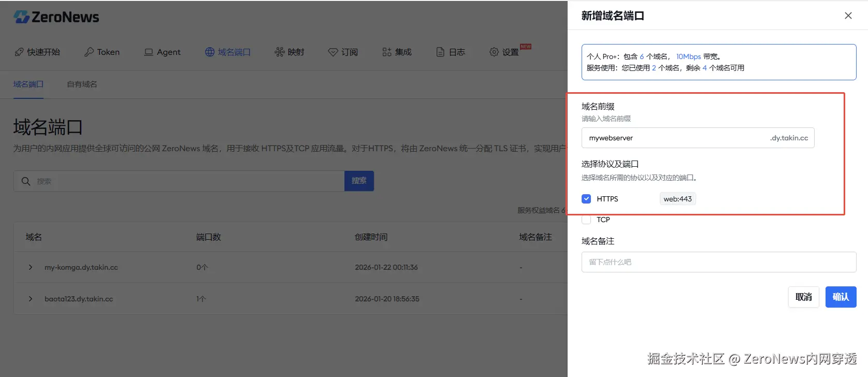The height and width of the screenshot is (377, 868).
Task: Click the document icon beside 日志
Action: pos(440,52)
